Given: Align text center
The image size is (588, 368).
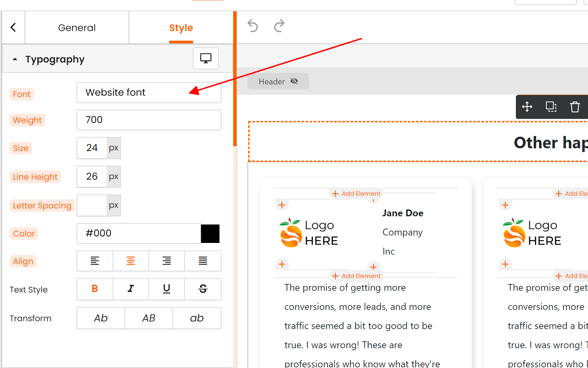Looking at the screenshot, I should coord(131,261).
